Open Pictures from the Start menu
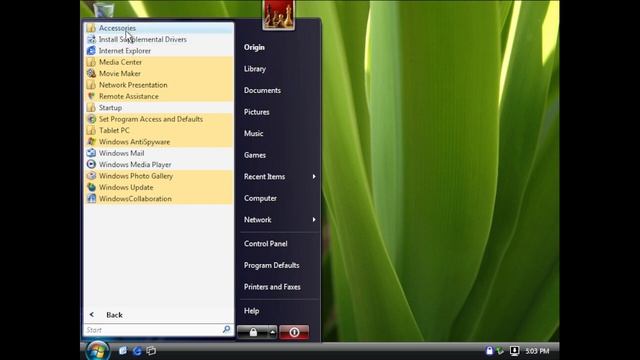The width and height of the screenshot is (640, 360). 256,112
